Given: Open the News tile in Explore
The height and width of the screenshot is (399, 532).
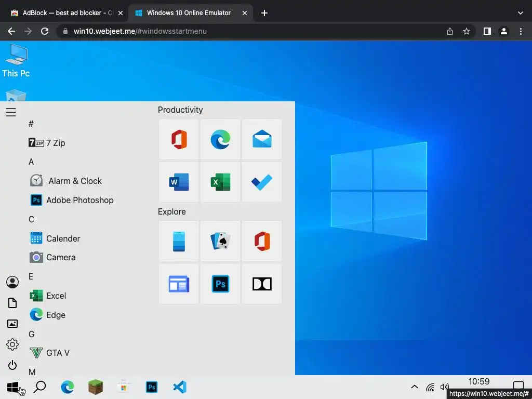Looking at the screenshot, I should click(x=179, y=284).
